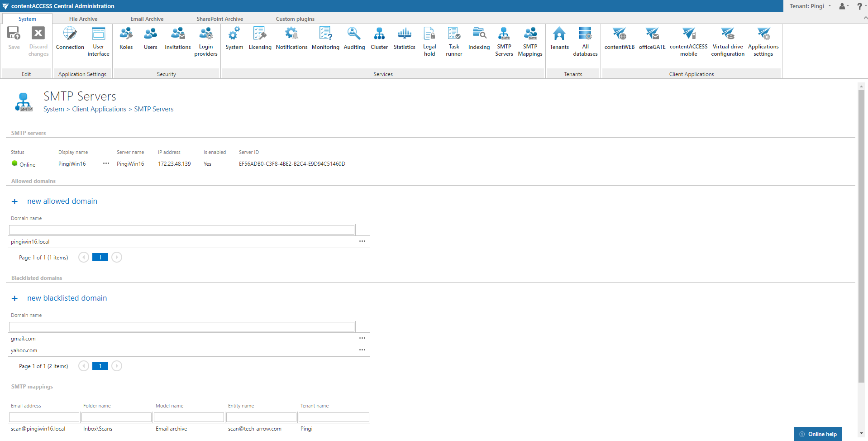Switch to the Email Archive tab
Screen dimensions: 868x441
[x=147, y=19]
